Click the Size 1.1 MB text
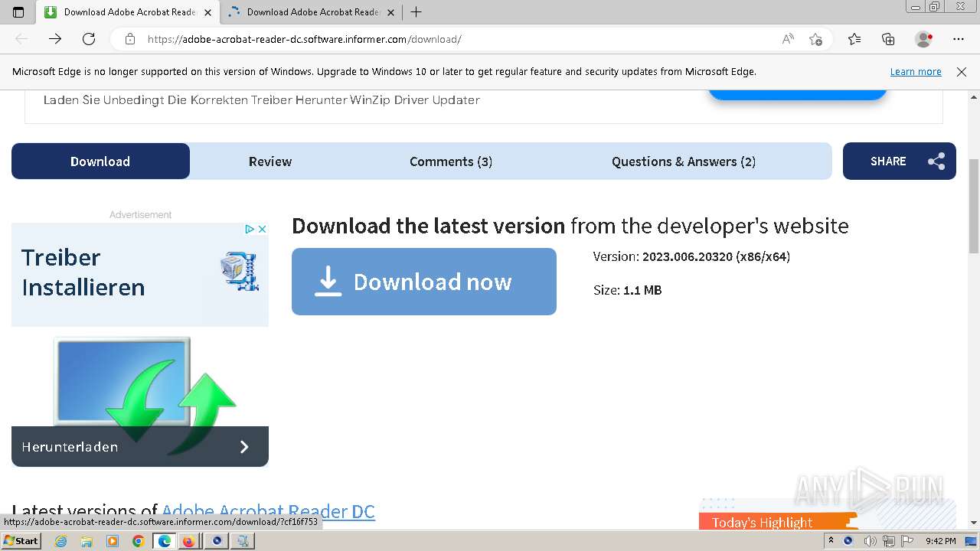The width and height of the screenshot is (980, 551). (x=627, y=291)
